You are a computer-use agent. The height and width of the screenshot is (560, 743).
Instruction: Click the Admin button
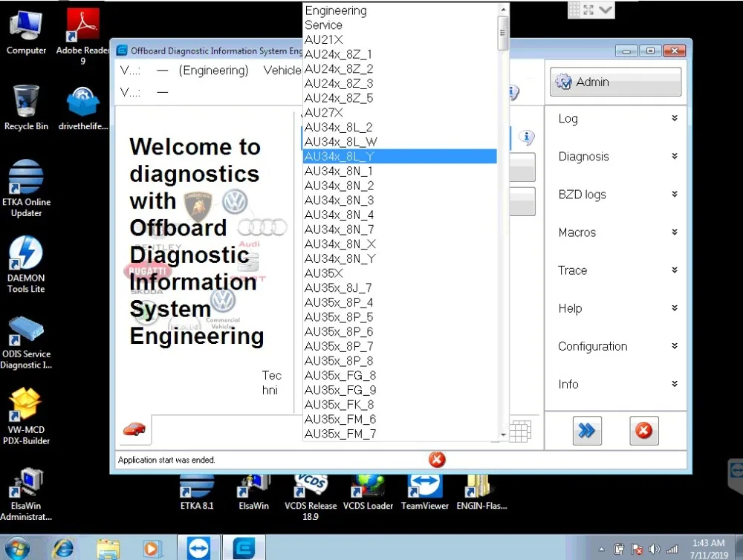coord(615,82)
